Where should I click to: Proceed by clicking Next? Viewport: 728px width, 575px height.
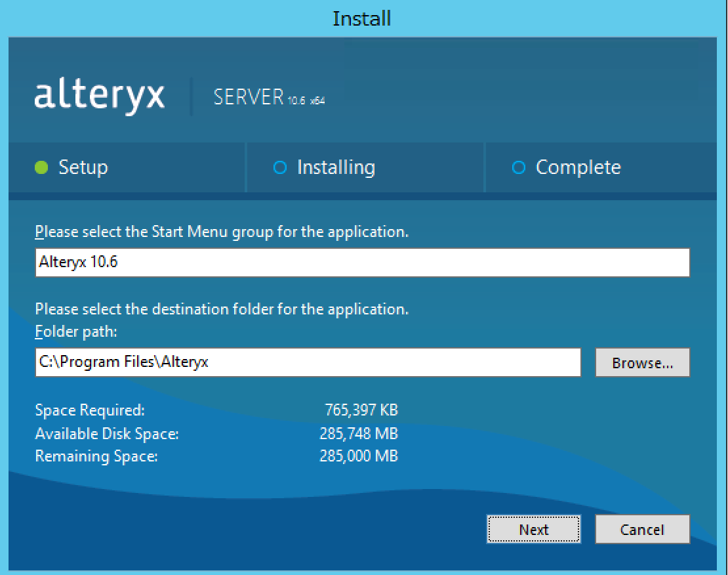coord(533,529)
